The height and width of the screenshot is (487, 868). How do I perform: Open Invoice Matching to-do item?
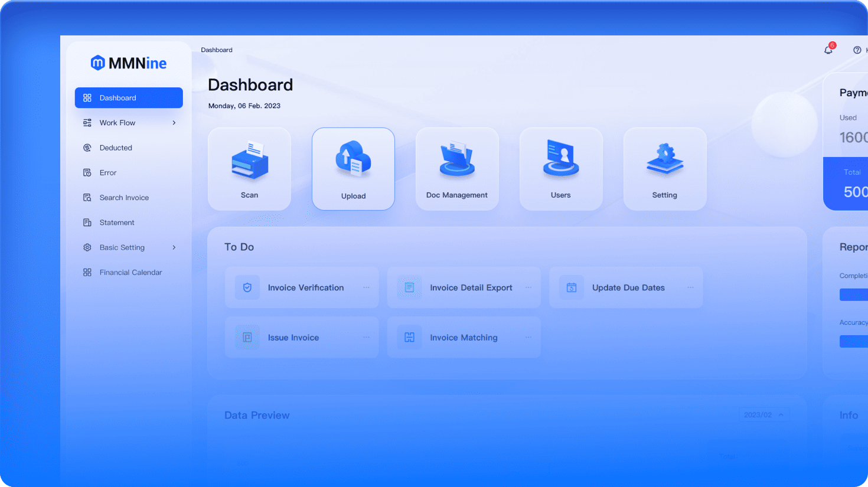pyautogui.click(x=464, y=338)
